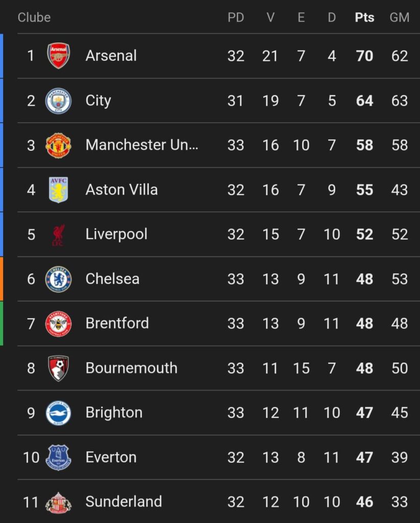The image size is (420, 523).
Task: Click the Everton crest icon
Action: (58, 457)
